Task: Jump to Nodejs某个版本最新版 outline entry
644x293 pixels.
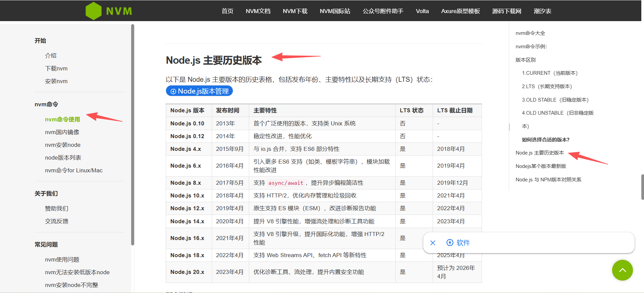Action: 541,166
